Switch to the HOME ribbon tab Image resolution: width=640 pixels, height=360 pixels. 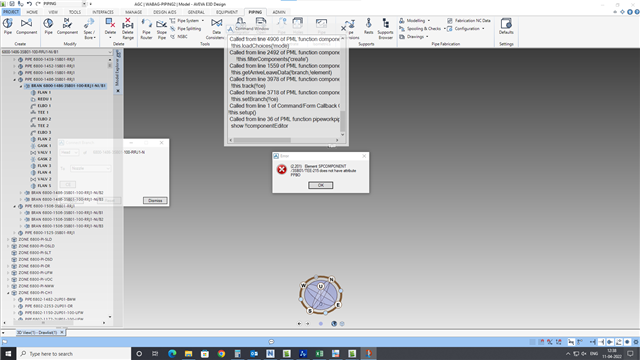coord(32,12)
